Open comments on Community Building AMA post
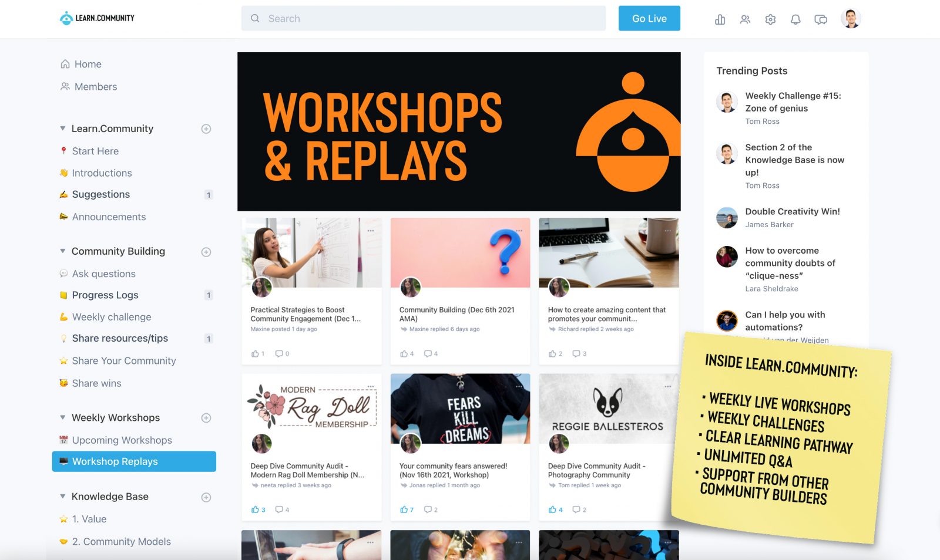The height and width of the screenshot is (560, 940). 431,353
